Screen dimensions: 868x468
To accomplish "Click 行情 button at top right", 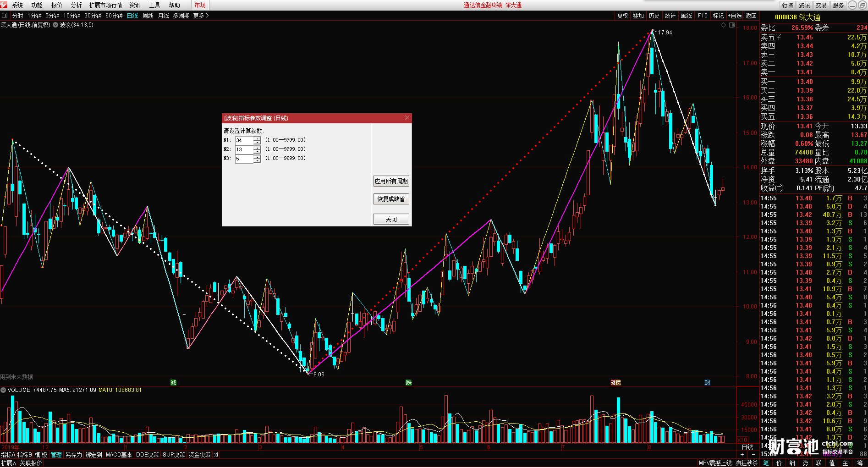I will click(x=788, y=5).
